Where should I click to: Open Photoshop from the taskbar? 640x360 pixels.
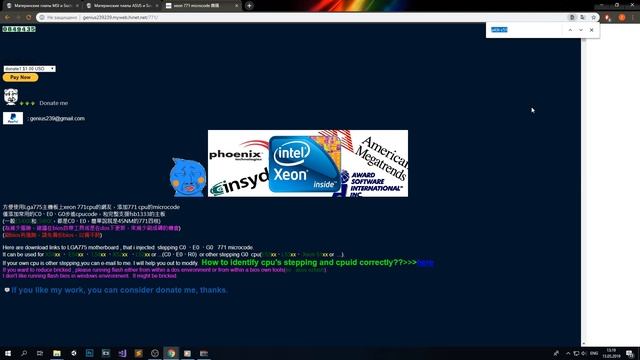[x=89, y=353]
